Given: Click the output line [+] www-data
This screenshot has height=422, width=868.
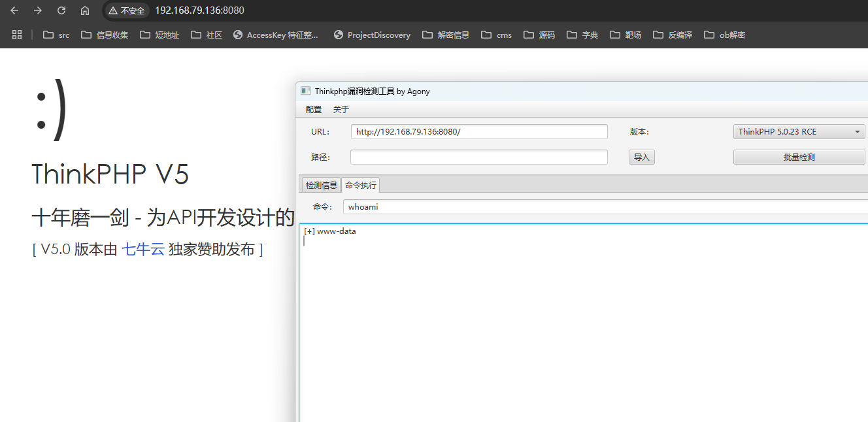Looking at the screenshot, I should (330, 231).
